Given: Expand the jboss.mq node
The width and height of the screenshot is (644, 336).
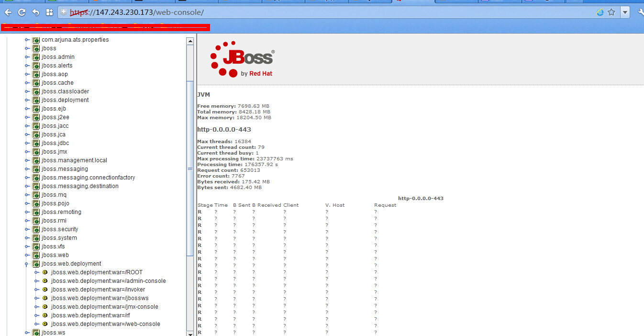Looking at the screenshot, I should 27,195.
